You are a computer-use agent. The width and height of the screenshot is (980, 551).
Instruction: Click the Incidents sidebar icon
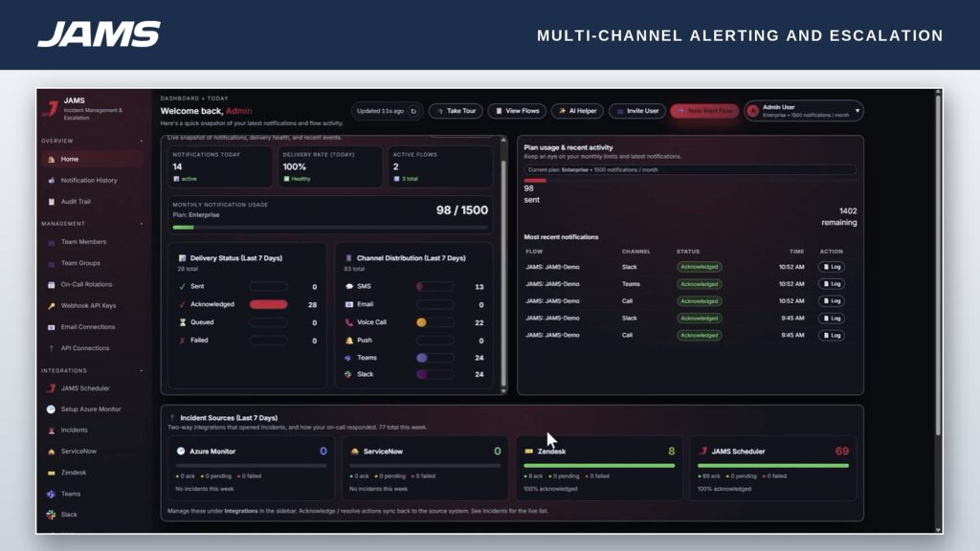pos(52,430)
